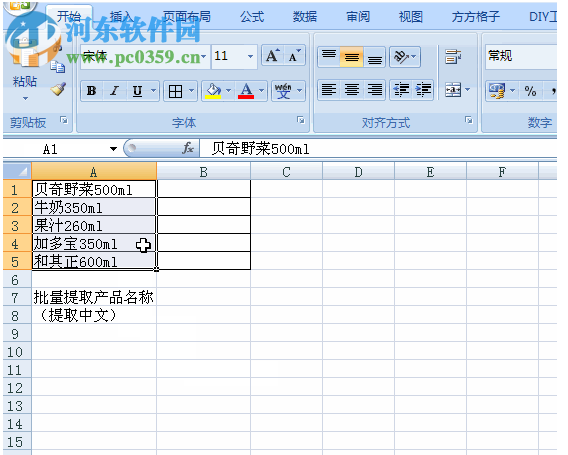The height and width of the screenshot is (455, 568).
Task: Open the underline style dropdown arrow
Action: 153,91
